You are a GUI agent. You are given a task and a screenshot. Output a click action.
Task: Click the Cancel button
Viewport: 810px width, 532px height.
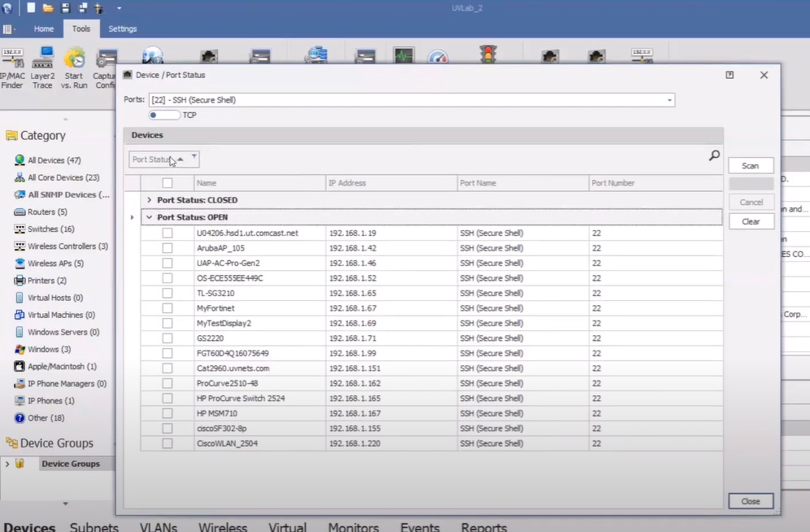click(751, 203)
